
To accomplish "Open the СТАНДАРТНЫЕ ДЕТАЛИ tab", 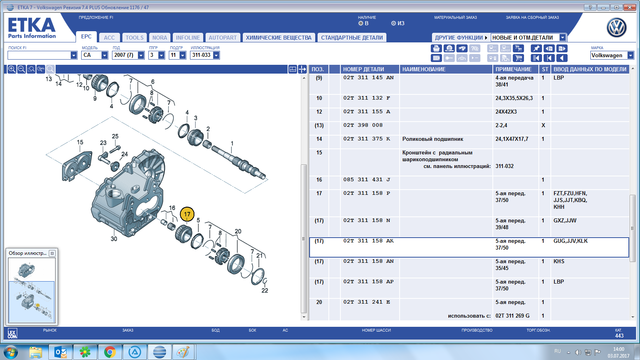I will point(351,38).
